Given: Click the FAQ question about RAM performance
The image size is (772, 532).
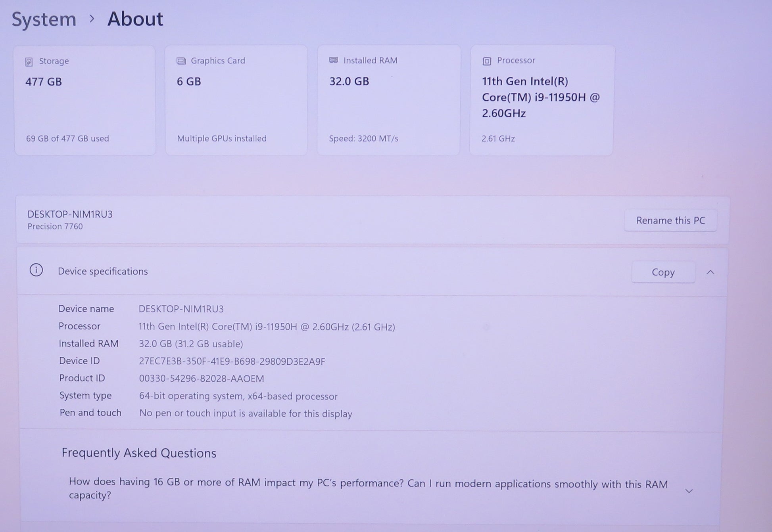Looking at the screenshot, I should tap(368, 489).
